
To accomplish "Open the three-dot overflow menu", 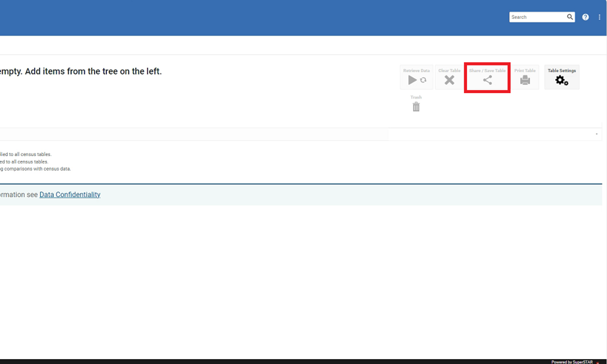I will point(599,17).
